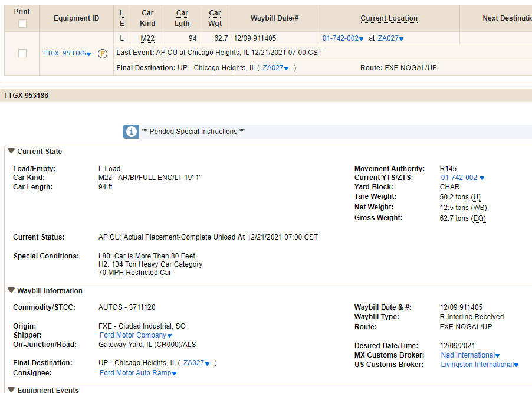Expand the Equipment Events section
This screenshot has height=393, width=532.
pyautogui.click(x=11, y=389)
